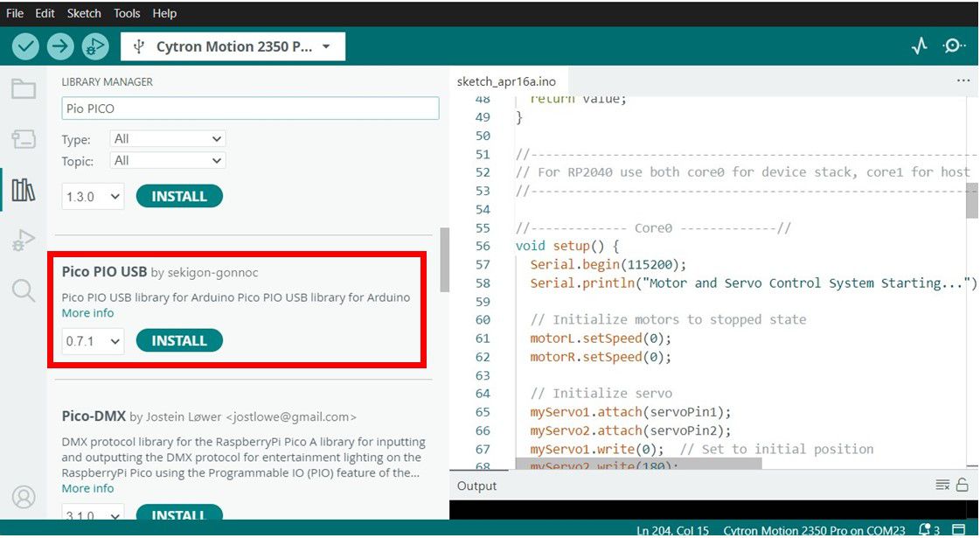Start the Debug toolbar button

tap(94, 46)
